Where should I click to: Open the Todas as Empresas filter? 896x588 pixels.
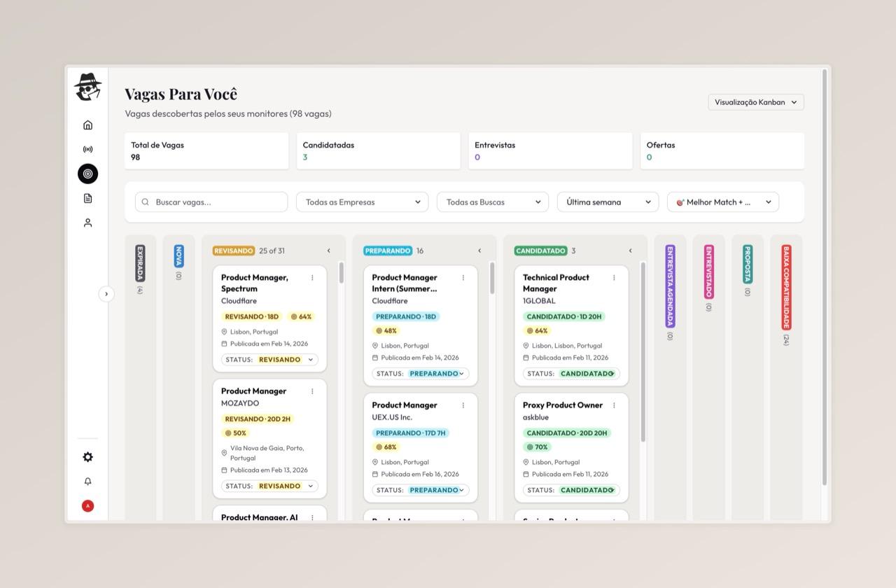coord(362,202)
